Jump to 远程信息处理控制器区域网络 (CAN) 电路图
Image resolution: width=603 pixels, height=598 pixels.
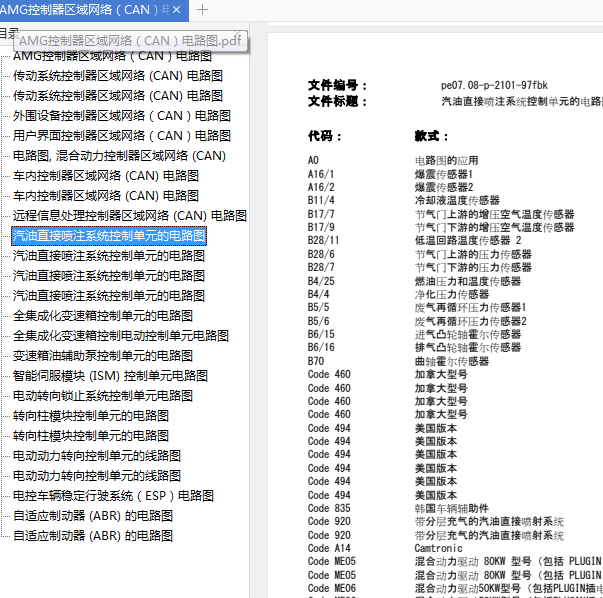pyautogui.click(x=130, y=216)
